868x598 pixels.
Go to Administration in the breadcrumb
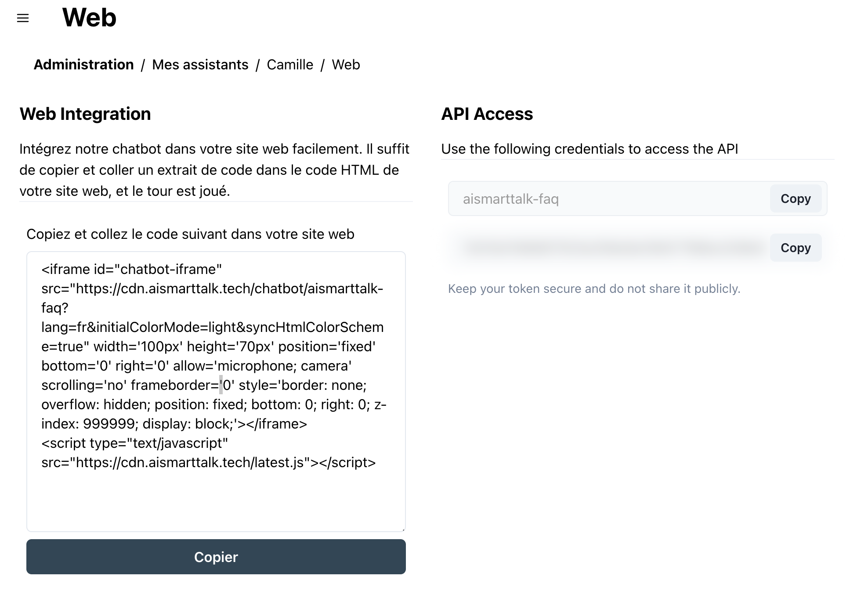click(x=83, y=65)
